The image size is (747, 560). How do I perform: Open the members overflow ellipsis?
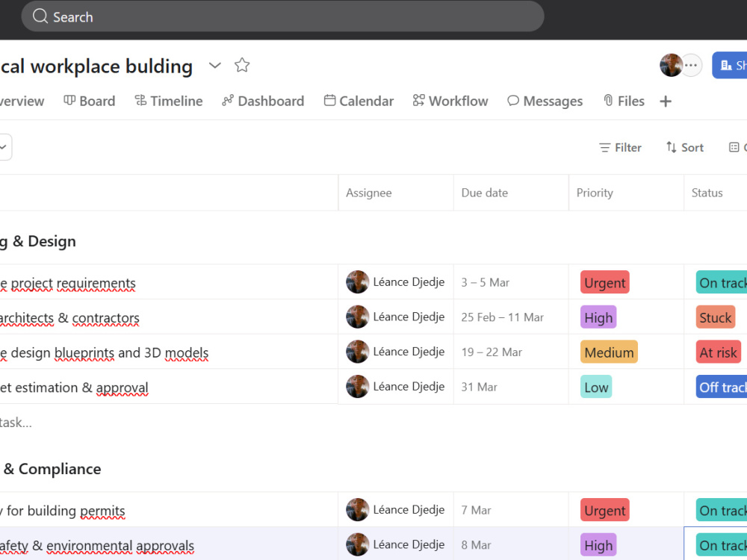pos(691,65)
